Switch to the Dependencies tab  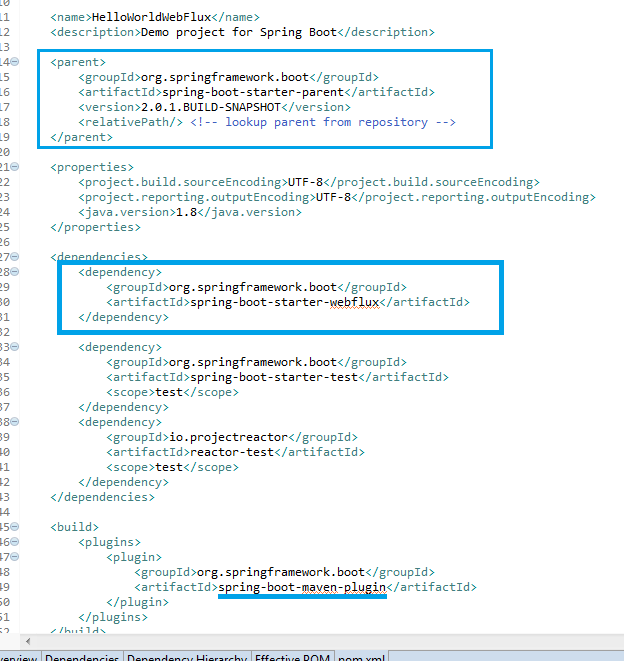82,656
